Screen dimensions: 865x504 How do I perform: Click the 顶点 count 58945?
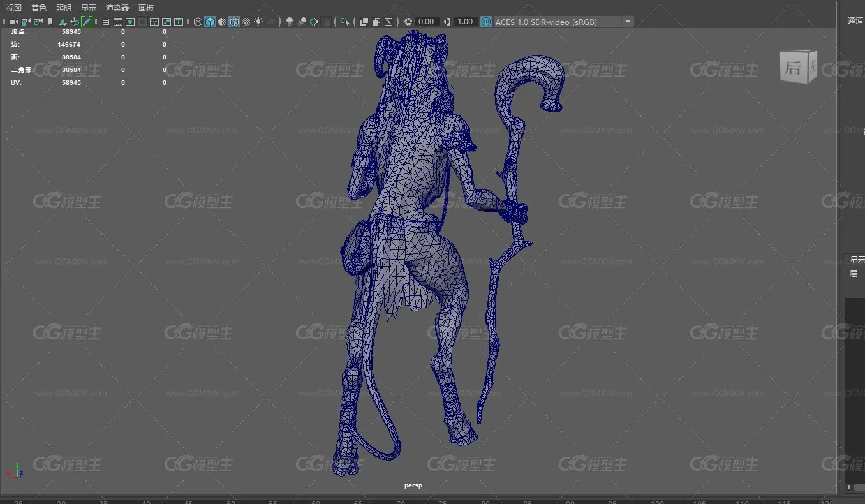(71, 32)
